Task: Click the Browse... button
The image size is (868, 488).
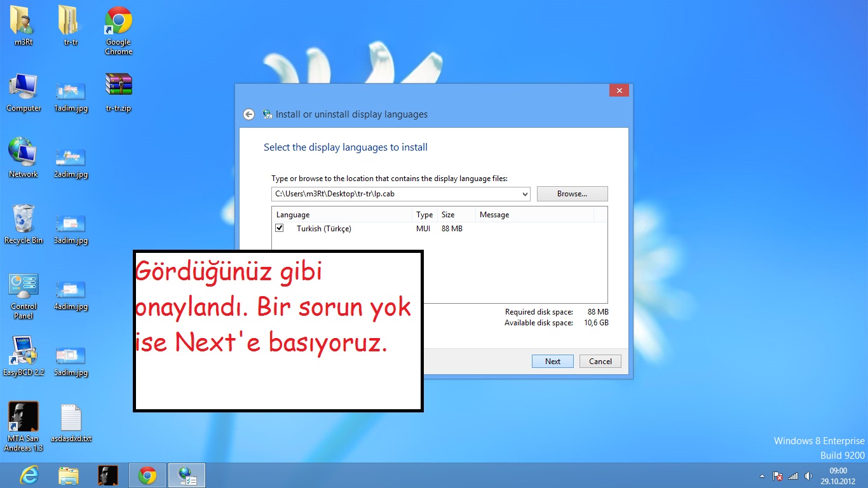Action: (x=572, y=194)
